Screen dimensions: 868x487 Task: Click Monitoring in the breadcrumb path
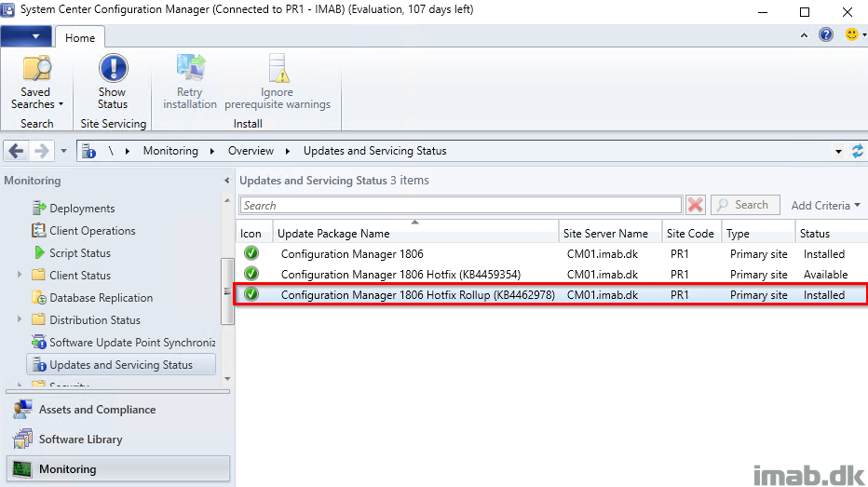point(170,151)
